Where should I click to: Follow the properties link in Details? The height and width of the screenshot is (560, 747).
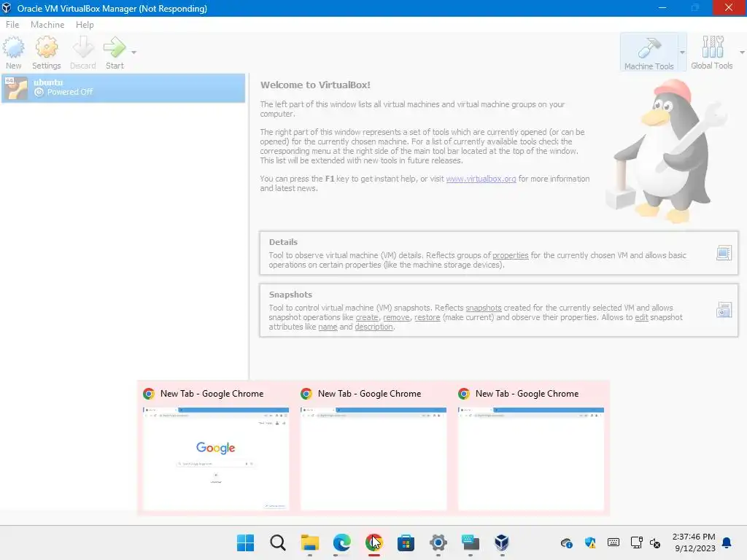coord(510,255)
